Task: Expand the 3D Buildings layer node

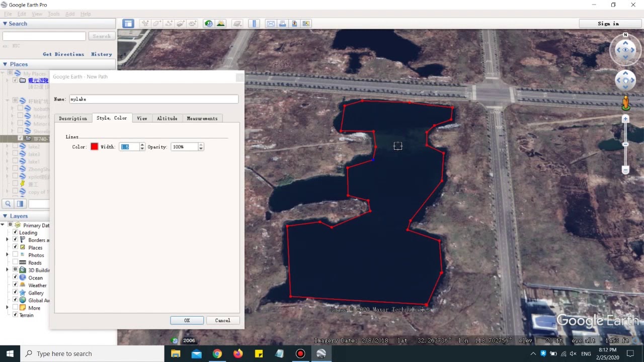Action: click(8, 270)
